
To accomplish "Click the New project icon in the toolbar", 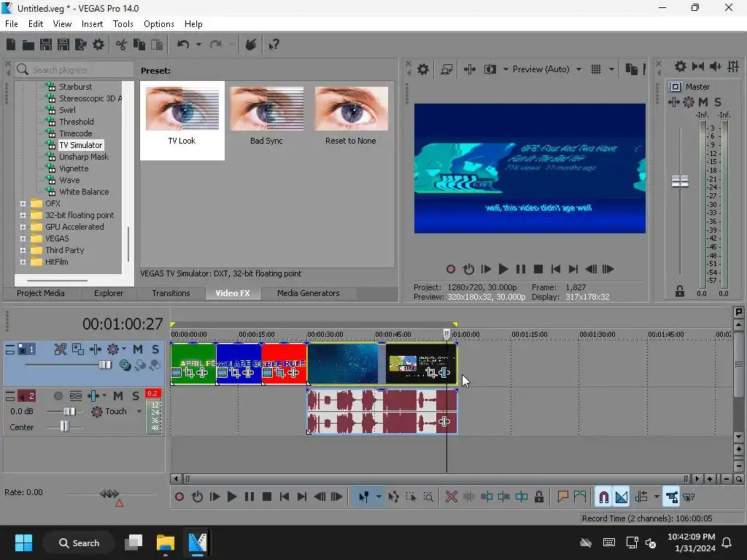I will coord(11,44).
